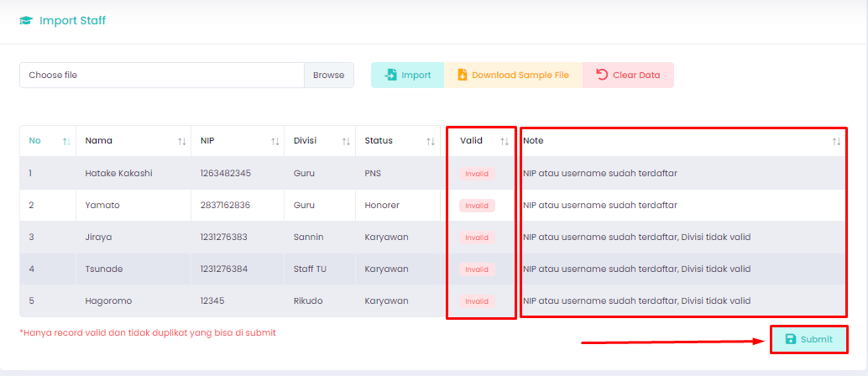868x376 pixels.
Task: Sort table by No column arrows
Action: (66, 141)
